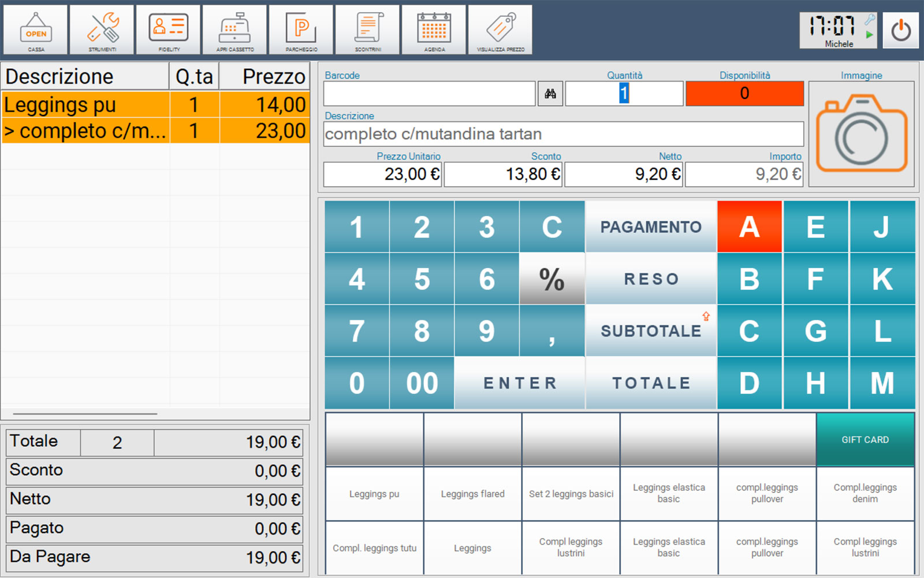Open the Fidelity card icon
The image size is (924, 578).
[x=169, y=30]
